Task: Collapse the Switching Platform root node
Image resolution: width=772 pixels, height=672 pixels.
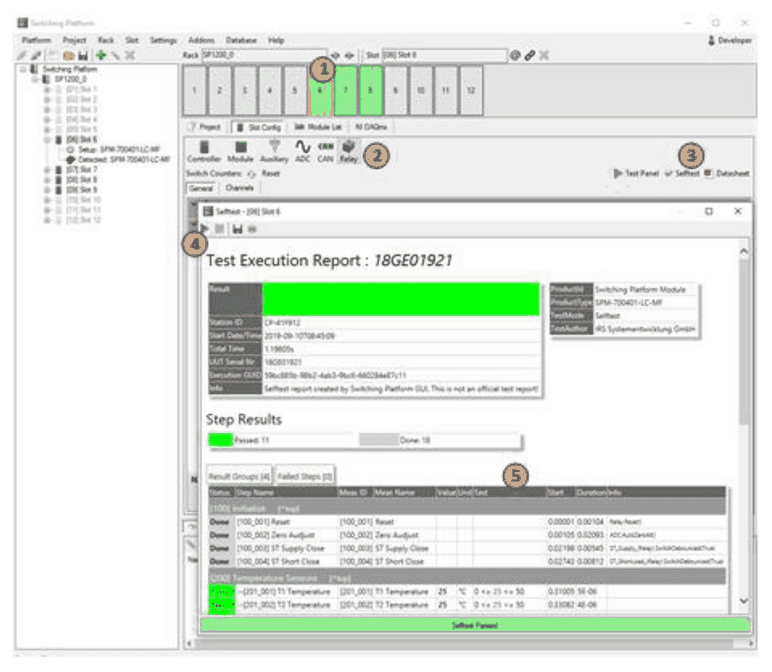Action: [x=23, y=69]
